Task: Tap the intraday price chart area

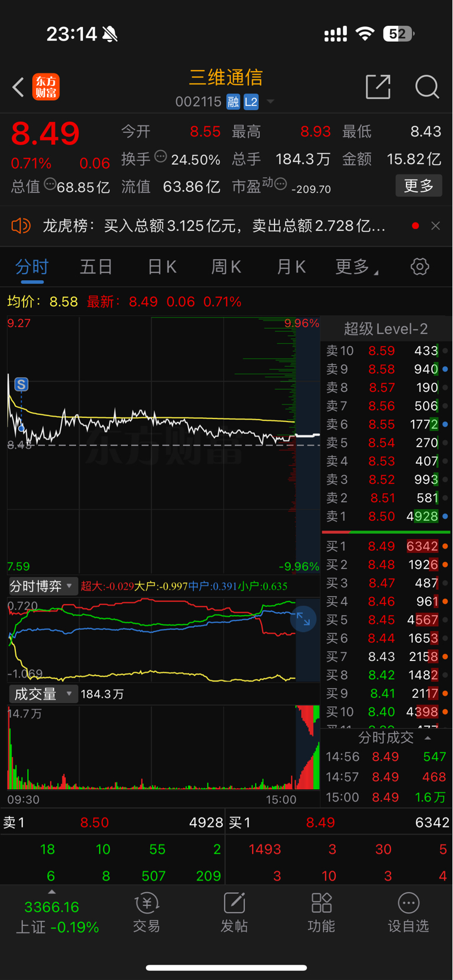Action: 163,446
